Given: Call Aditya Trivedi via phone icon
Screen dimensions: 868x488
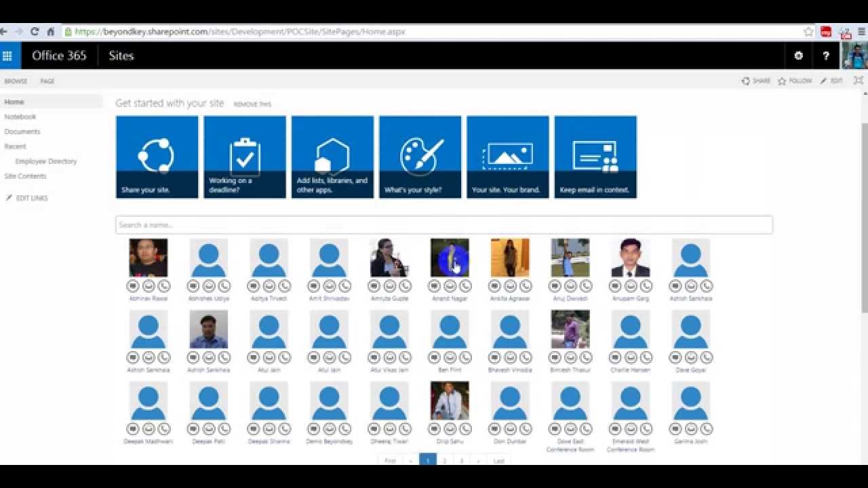Looking at the screenshot, I should tap(285, 286).
